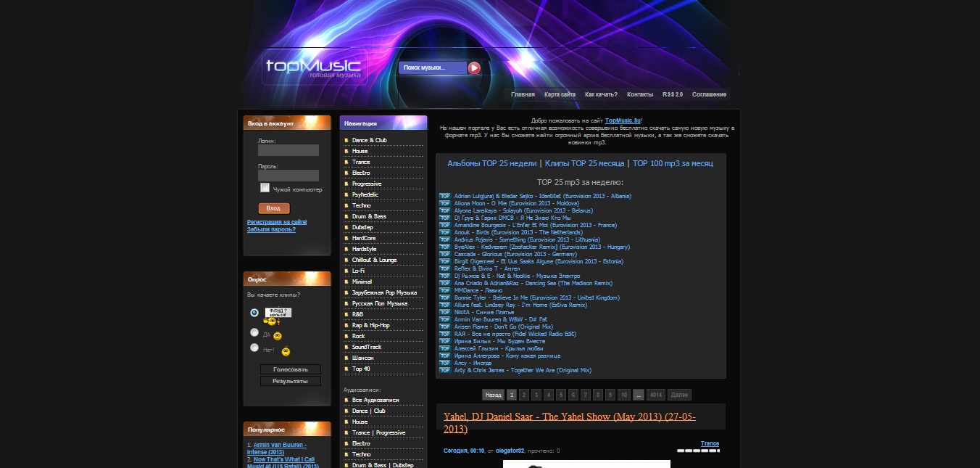Screen dimensions: 980x468
Task: Open the Главная menu item
Action: coord(523,94)
